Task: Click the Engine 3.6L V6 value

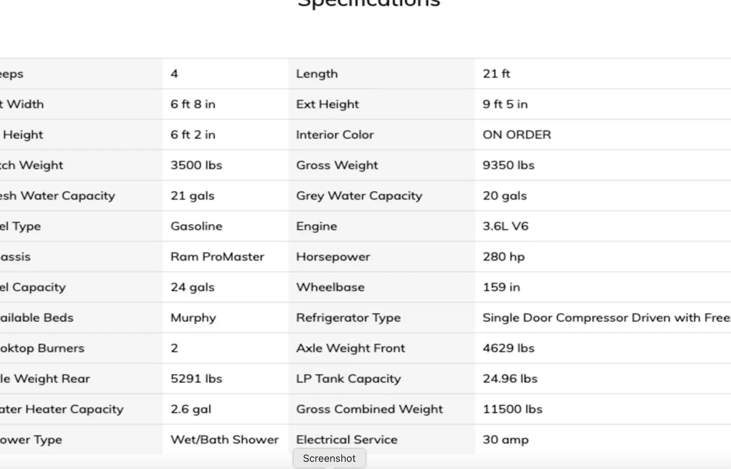Action: 505,226
